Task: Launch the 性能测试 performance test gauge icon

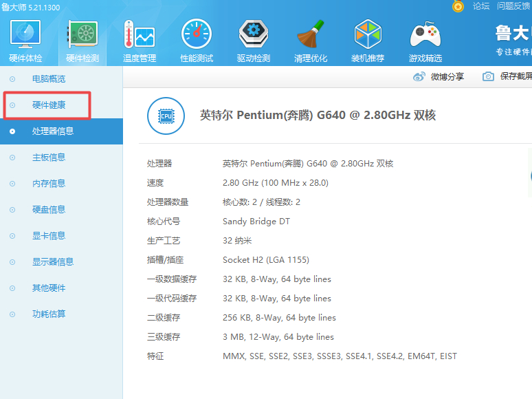Action: pyautogui.click(x=197, y=34)
